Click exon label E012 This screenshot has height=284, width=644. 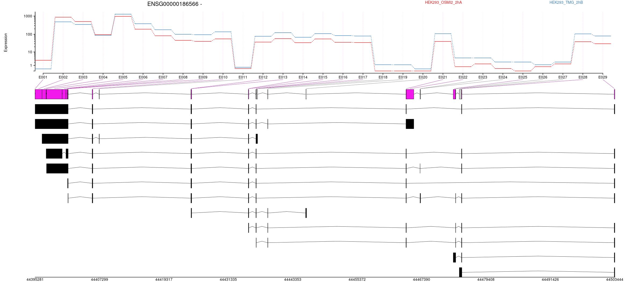pos(263,77)
